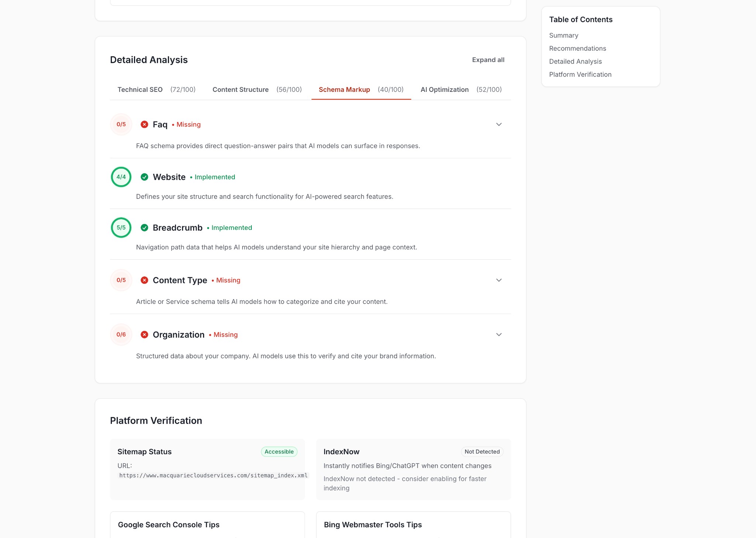Click the 5/5 score ring for Breadcrumb
Image resolution: width=756 pixels, height=538 pixels.
tap(121, 228)
